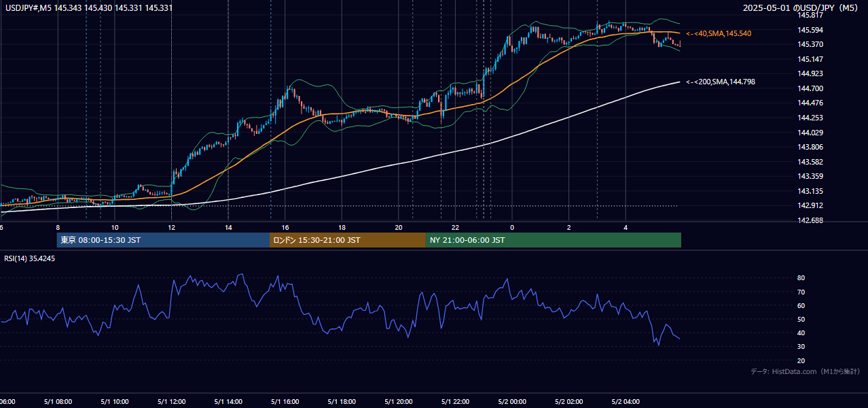Click the 5/1 08:00 bottom time label
This screenshot has height=408, width=868.
point(57,402)
